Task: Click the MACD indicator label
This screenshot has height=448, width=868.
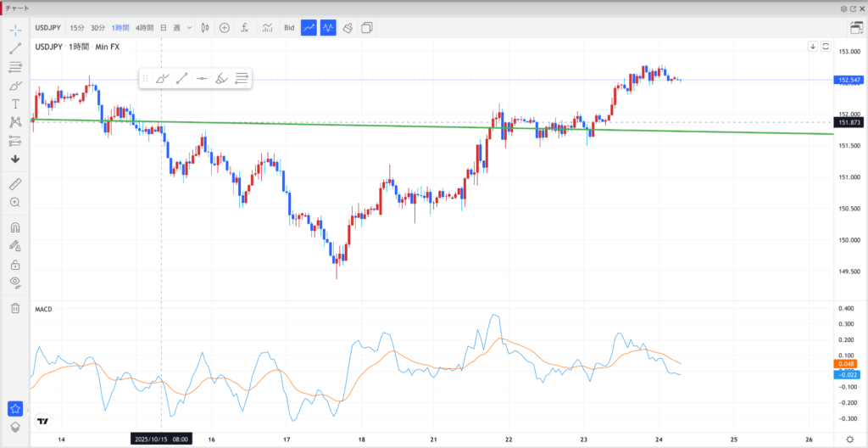Action: click(x=42, y=309)
